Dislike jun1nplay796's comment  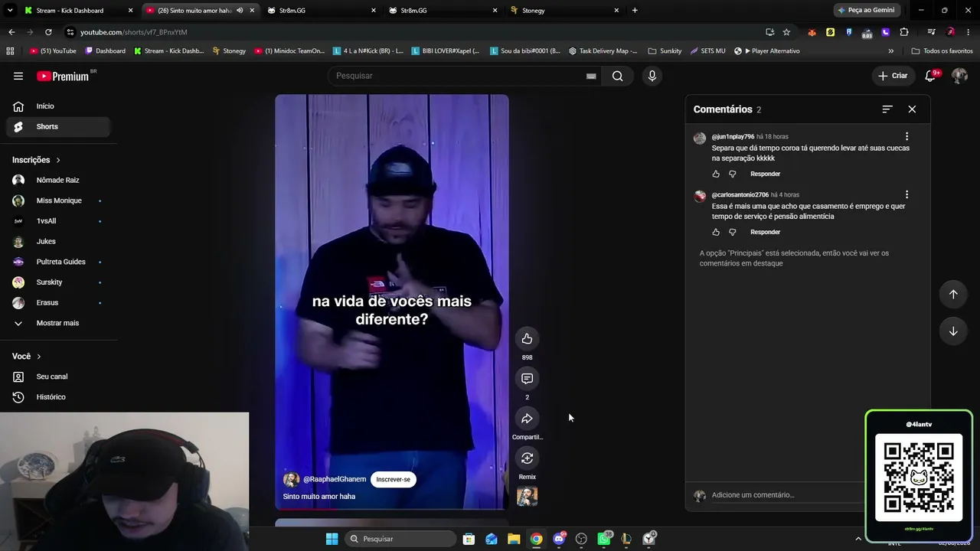(732, 174)
